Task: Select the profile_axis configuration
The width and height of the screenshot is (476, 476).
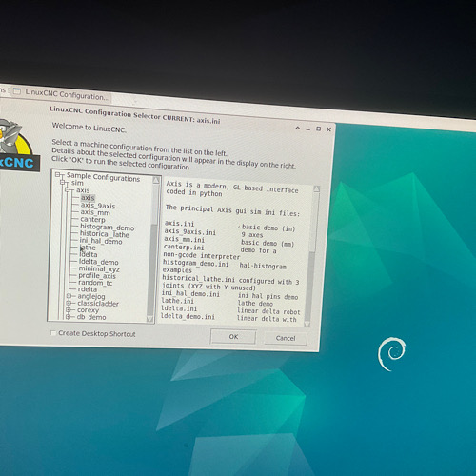Action: [x=97, y=276]
